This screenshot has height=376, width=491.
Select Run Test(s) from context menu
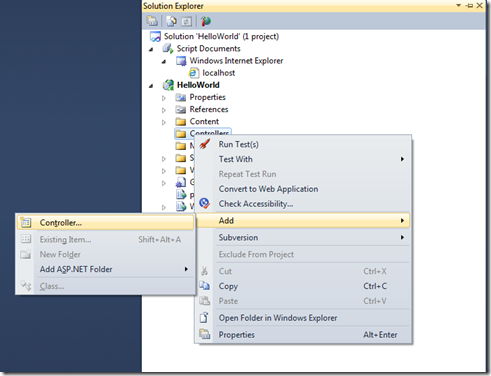pyautogui.click(x=303, y=144)
